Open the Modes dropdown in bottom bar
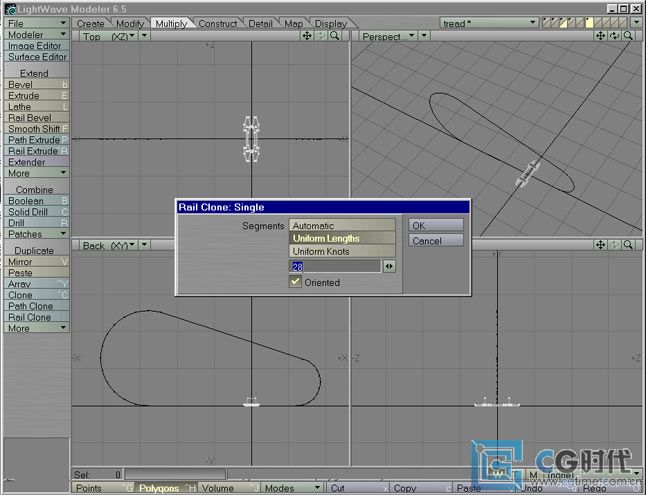This screenshot has height=495, width=646. coord(292,488)
